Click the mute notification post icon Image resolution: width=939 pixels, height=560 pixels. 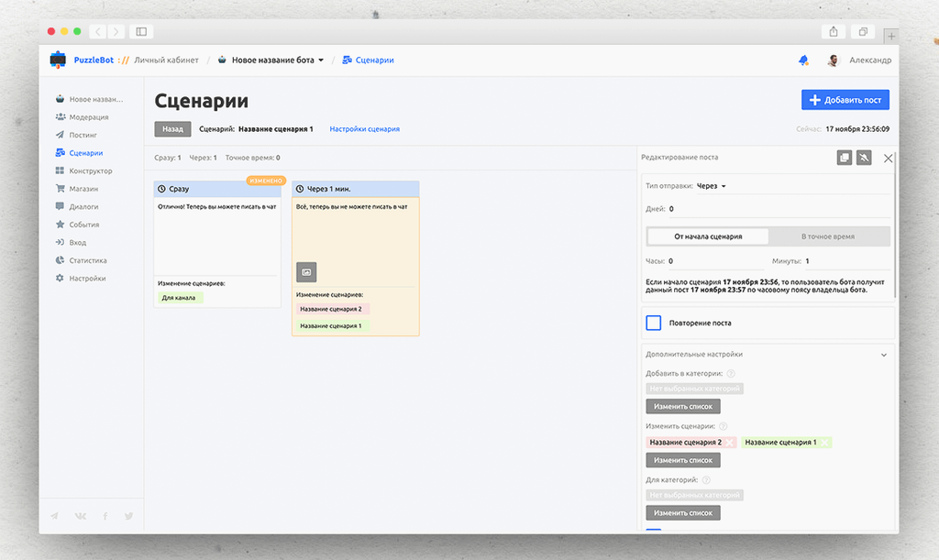tap(864, 158)
